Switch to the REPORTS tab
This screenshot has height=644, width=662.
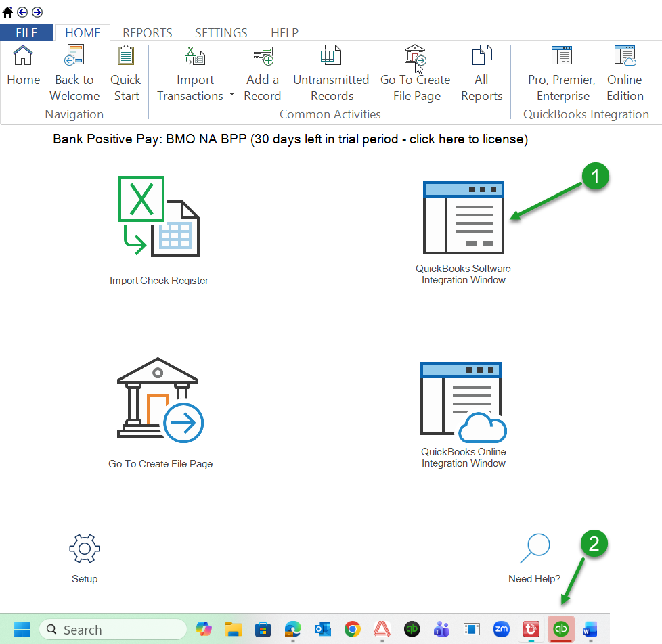(147, 32)
